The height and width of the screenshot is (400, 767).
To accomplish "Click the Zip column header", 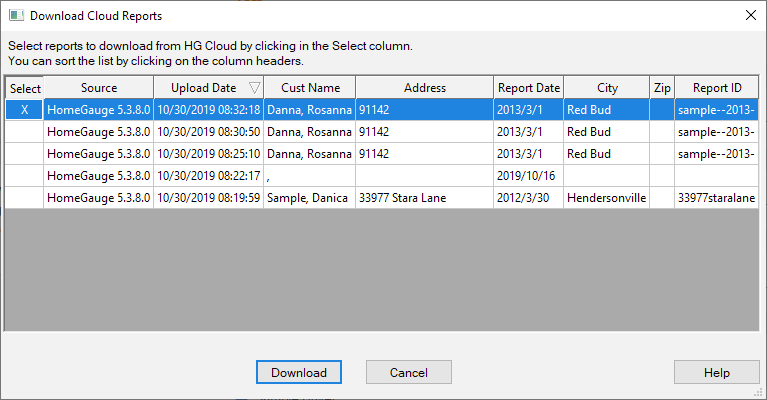I will pyautogui.click(x=662, y=88).
